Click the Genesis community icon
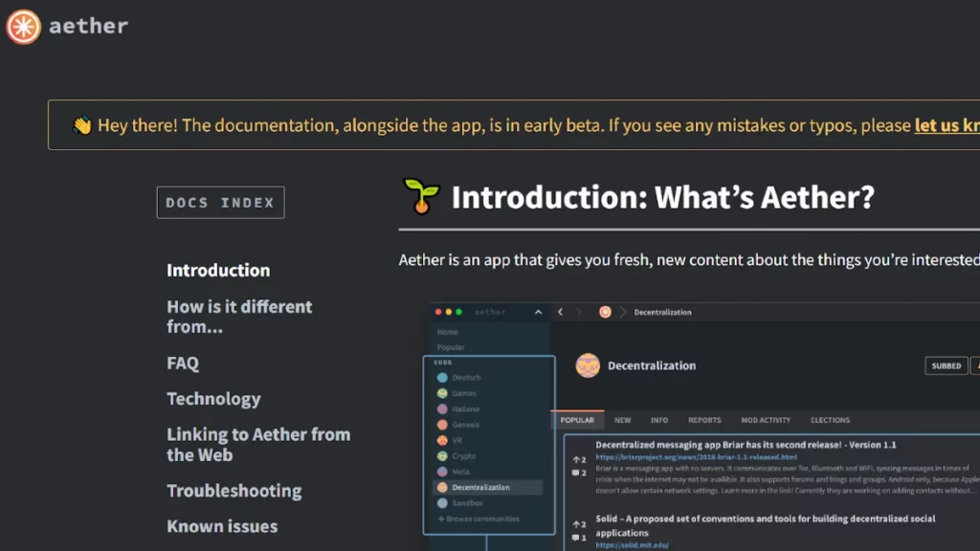 [x=442, y=424]
